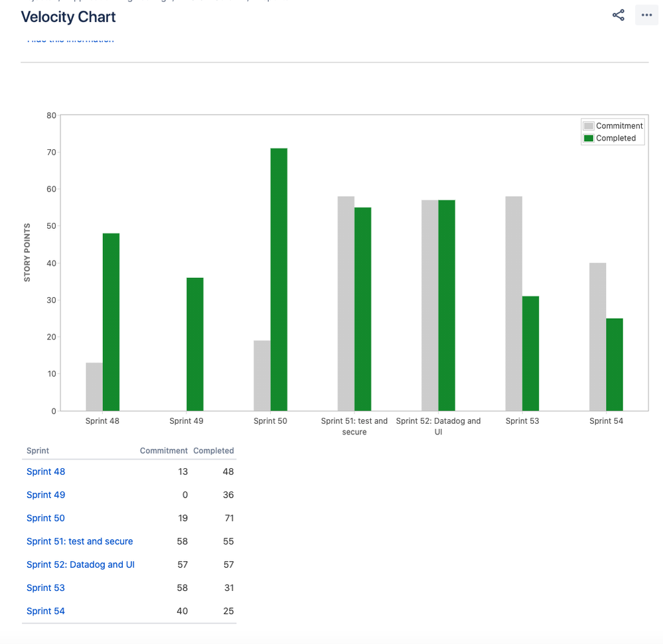Image resolution: width=663 pixels, height=644 pixels.
Task: Click the Sprint 52 gray commitment bar
Action: [430, 305]
